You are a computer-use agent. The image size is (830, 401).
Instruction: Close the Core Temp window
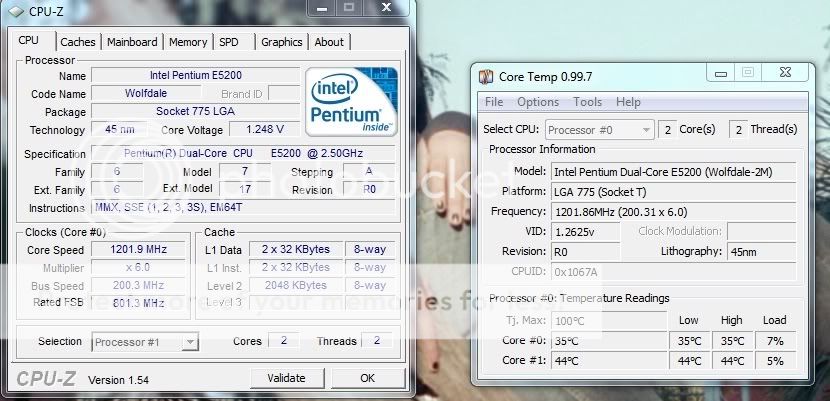click(785, 74)
